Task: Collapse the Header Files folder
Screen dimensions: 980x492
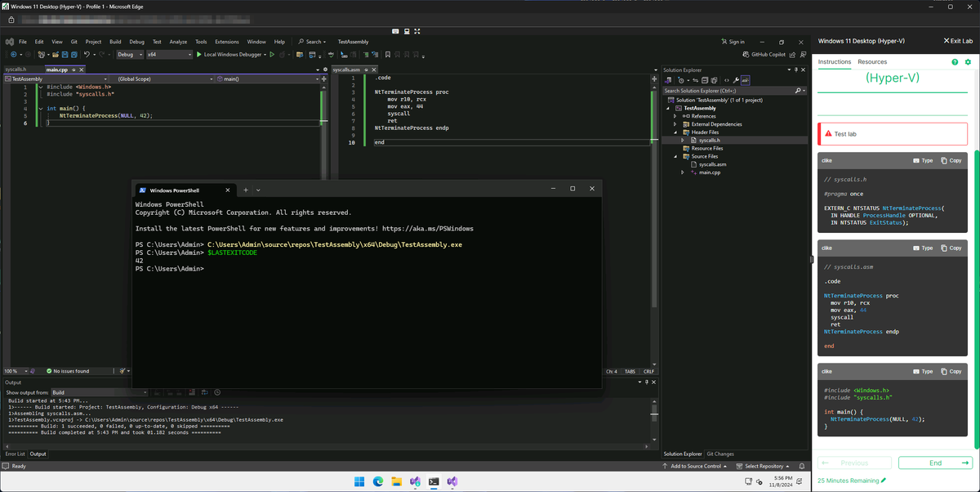Action: point(675,132)
